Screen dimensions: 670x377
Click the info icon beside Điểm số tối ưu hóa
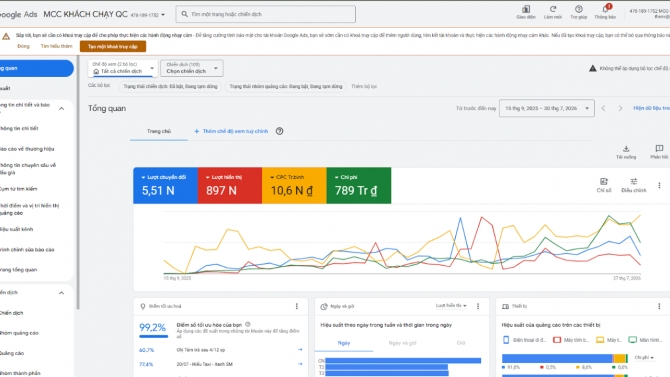coord(248,324)
